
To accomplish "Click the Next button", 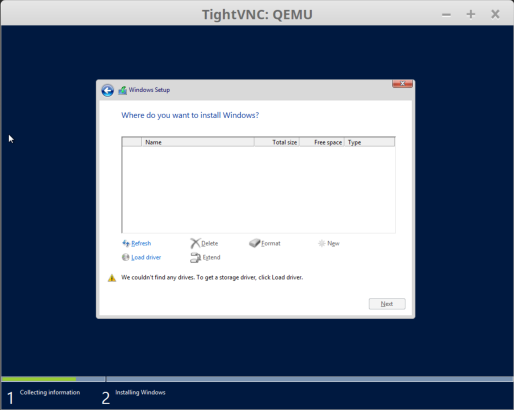I will click(387, 304).
